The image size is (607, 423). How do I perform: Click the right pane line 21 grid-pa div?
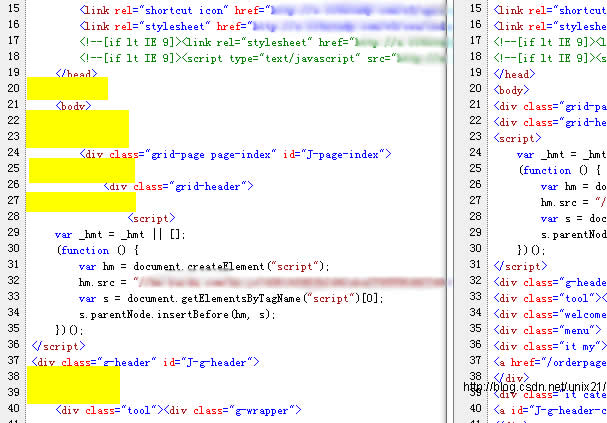click(550, 106)
